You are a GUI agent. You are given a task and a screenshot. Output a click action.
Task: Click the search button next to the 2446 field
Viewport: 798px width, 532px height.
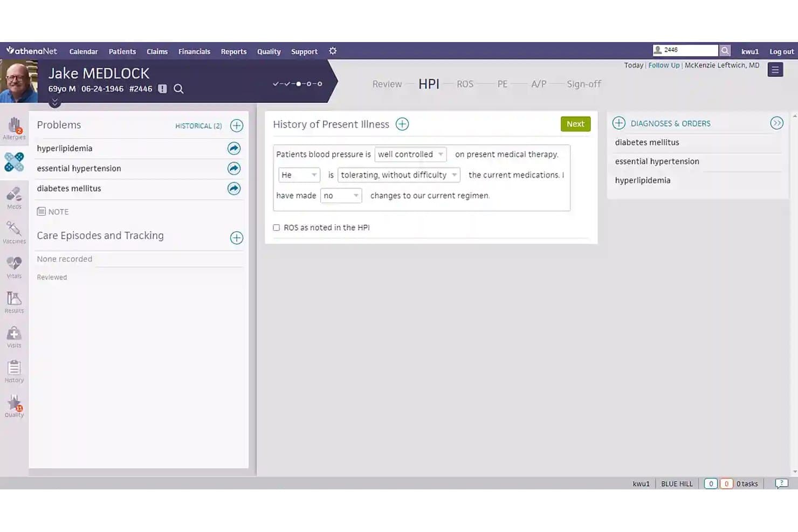coord(725,50)
